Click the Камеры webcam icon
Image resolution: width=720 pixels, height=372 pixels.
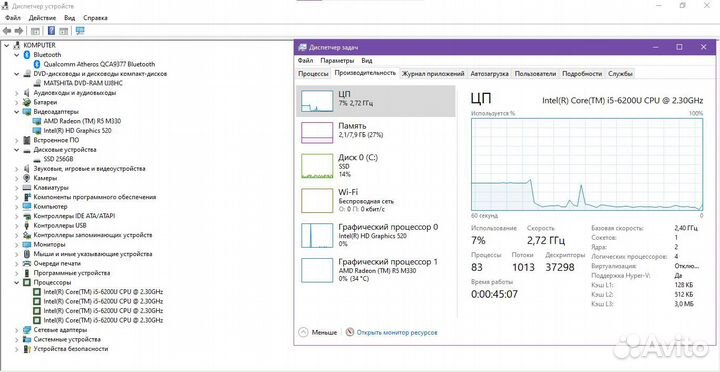pos(27,178)
